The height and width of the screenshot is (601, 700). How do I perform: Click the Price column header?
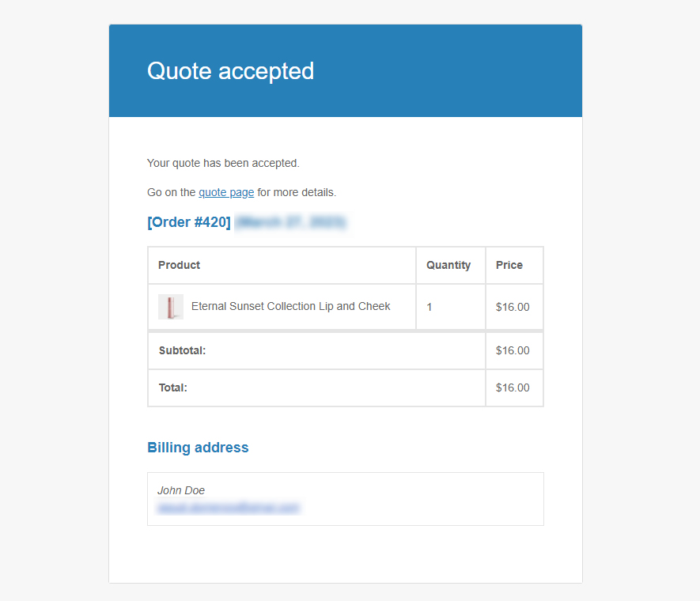pos(509,265)
